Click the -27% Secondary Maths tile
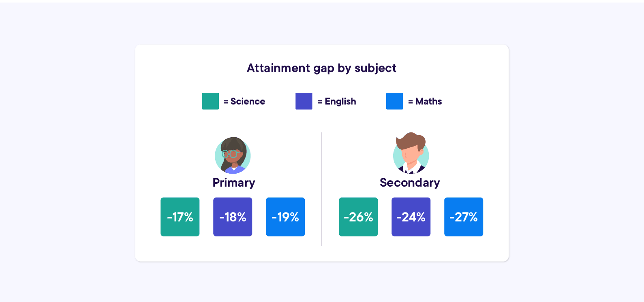This screenshot has height=302, width=644. pyautogui.click(x=464, y=217)
